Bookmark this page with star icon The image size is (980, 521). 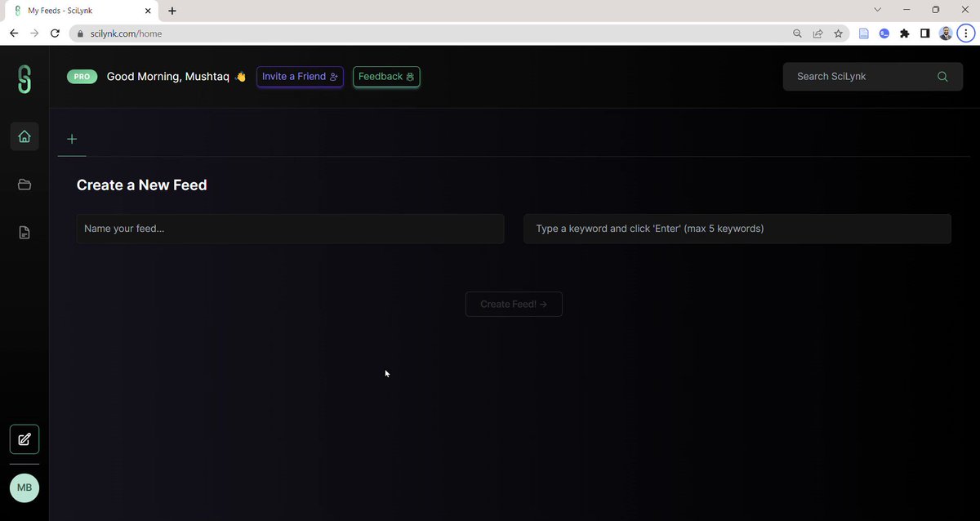(x=838, y=33)
